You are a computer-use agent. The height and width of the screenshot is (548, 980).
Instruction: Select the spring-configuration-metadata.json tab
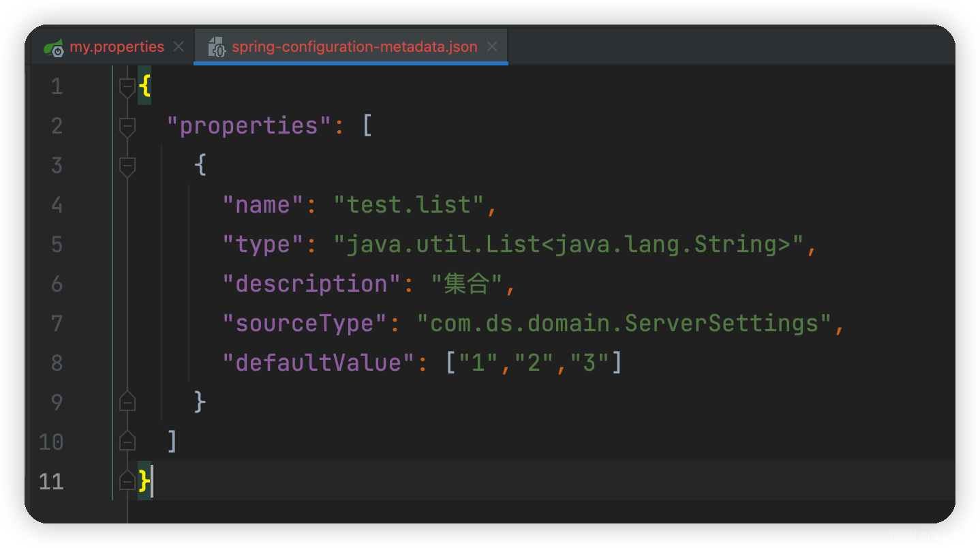click(x=350, y=47)
